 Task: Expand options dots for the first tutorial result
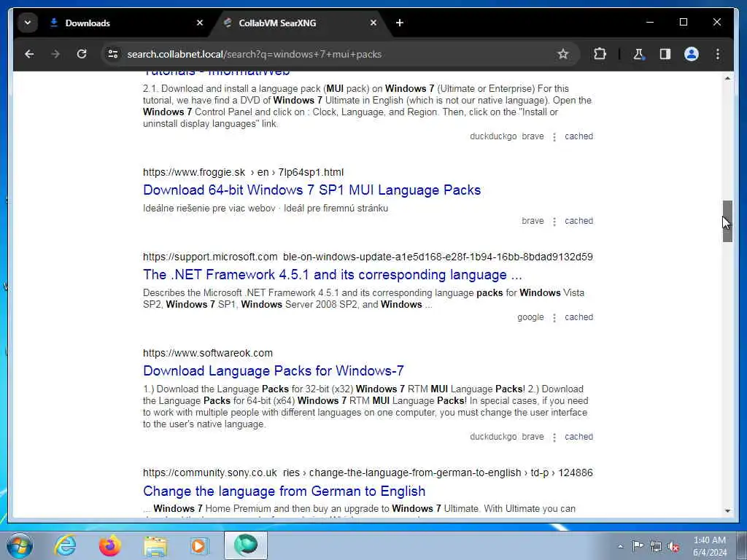click(x=554, y=136)
